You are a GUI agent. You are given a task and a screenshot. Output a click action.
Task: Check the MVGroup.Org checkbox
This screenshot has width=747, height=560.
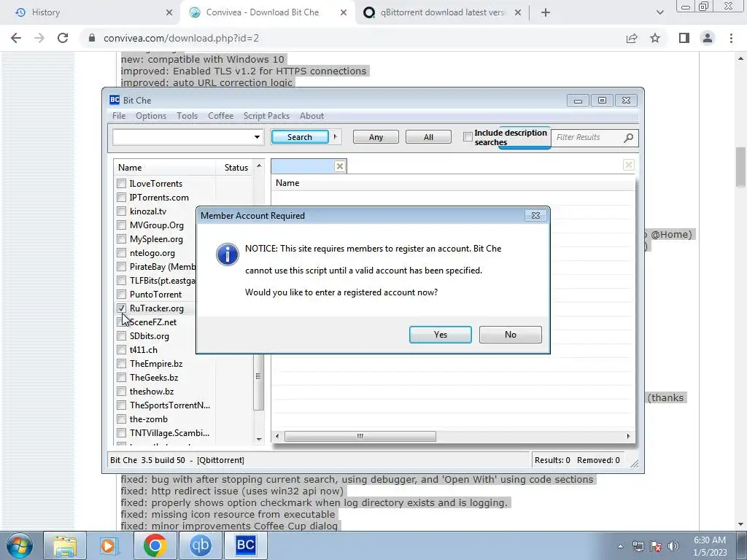pos(122,225)
